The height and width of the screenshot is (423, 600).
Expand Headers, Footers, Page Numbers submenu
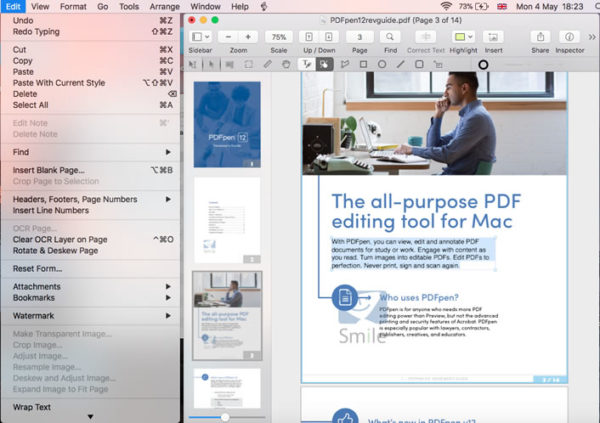90,199
